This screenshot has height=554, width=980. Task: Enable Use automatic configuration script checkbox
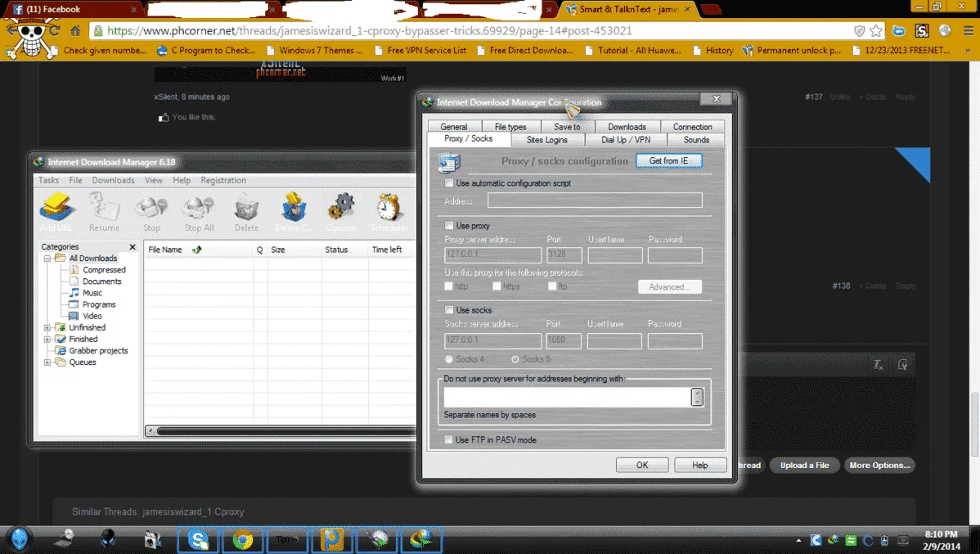coord(449,183)
